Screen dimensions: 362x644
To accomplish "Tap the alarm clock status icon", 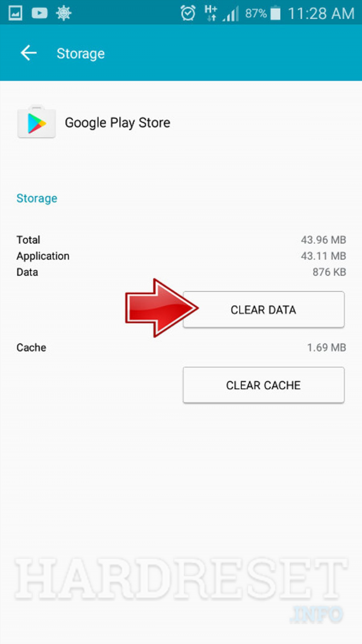I will pos(188,13).
